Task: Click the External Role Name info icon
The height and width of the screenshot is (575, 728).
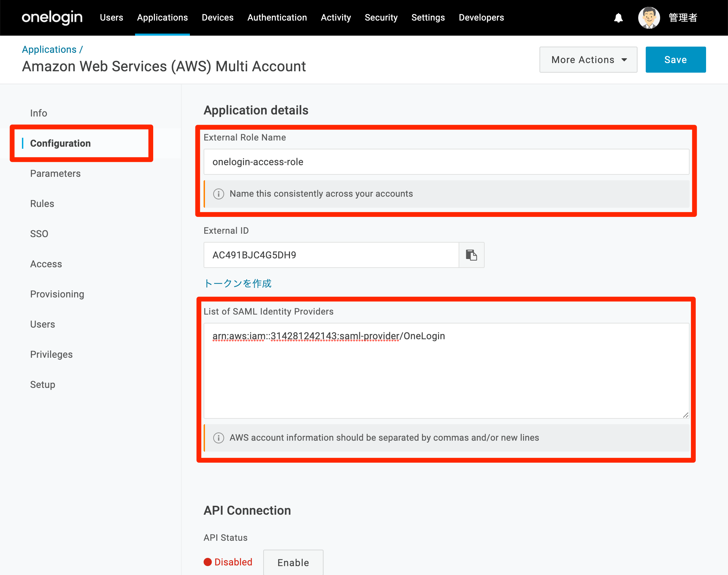Action: coord(219,194)
